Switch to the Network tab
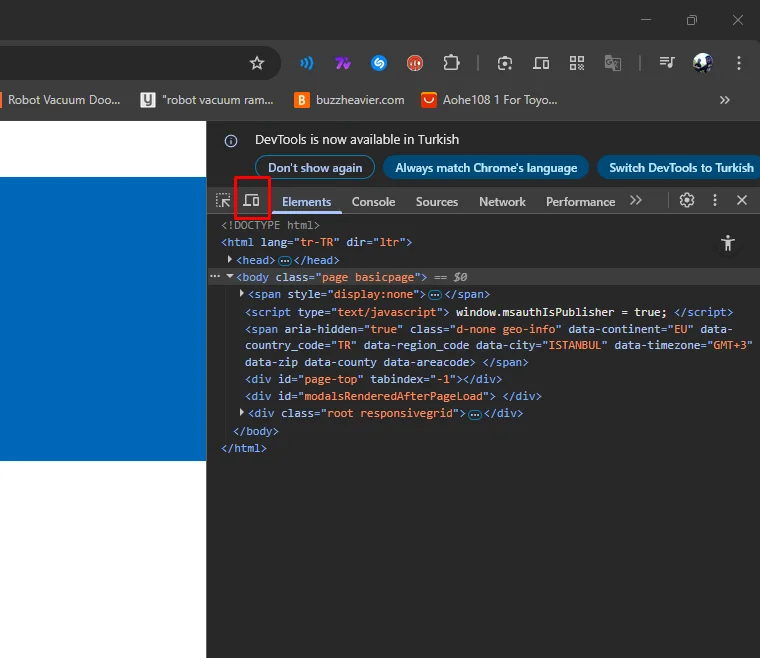 point(502,201)
